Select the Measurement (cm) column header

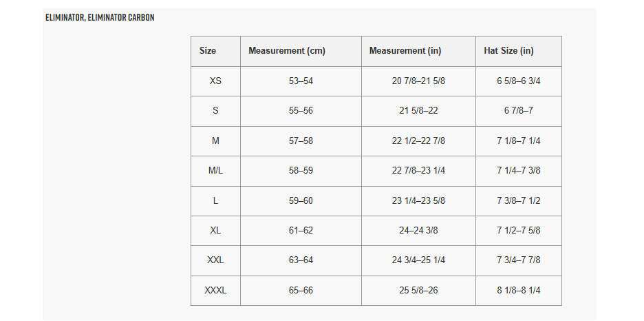pyautogui.click(x=287, y=51)
